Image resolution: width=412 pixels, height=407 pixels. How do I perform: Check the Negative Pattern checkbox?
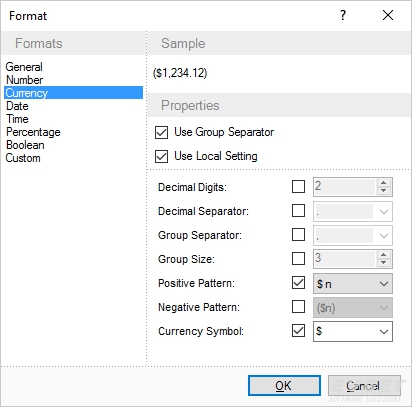[x=298, y=307]
